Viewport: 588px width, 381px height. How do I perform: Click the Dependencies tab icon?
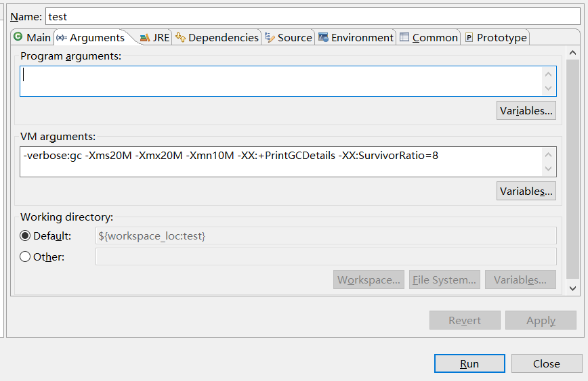click(180, 38)
